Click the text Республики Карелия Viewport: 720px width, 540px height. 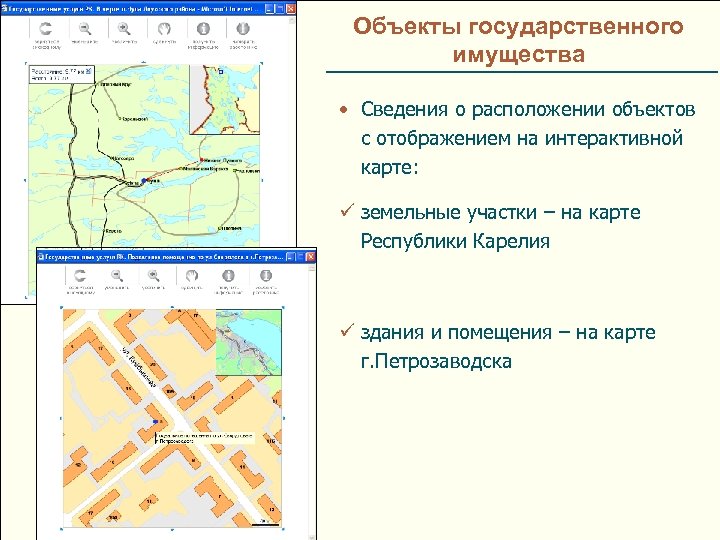point(455,241)
